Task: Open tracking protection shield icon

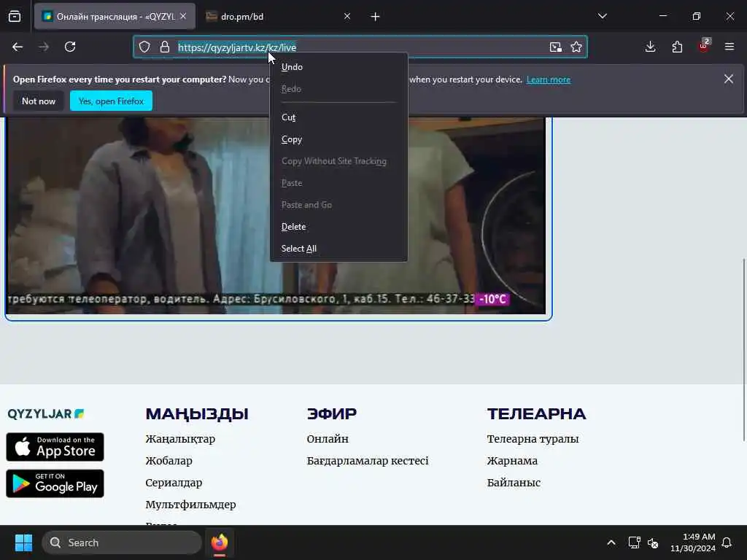Action: (x=144, y=47)
